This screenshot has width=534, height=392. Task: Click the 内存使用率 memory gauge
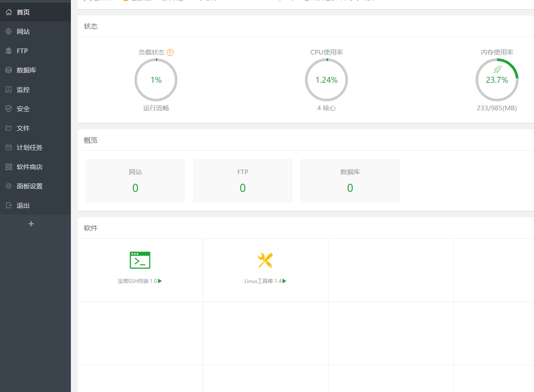(497, 80)
